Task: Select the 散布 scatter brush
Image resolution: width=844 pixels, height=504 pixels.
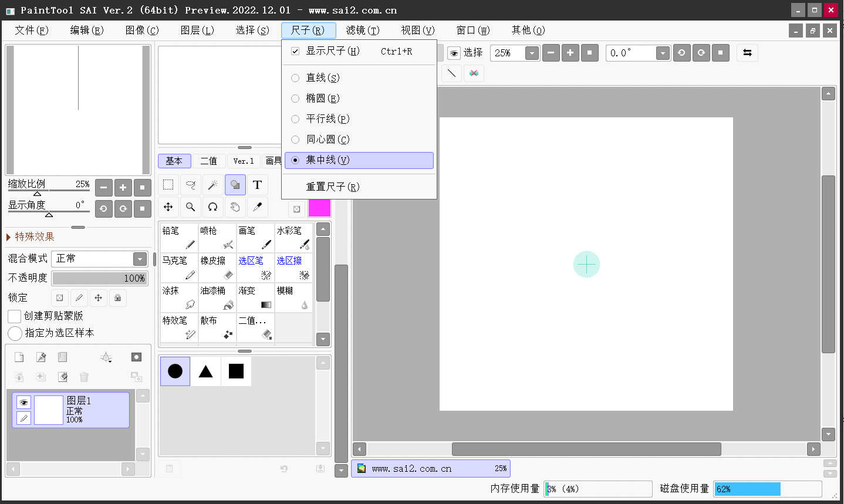Action: (x=217, y=327)
